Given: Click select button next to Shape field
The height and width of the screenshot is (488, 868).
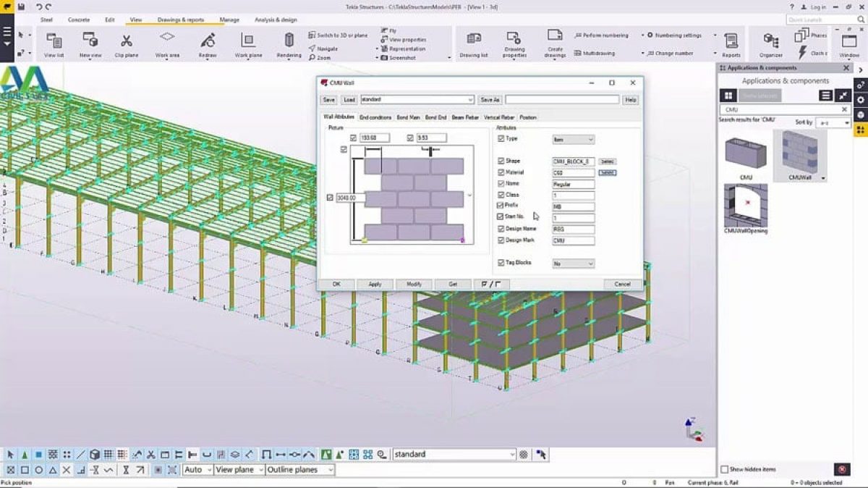Looking at the screenshot, I should point(608,161).
